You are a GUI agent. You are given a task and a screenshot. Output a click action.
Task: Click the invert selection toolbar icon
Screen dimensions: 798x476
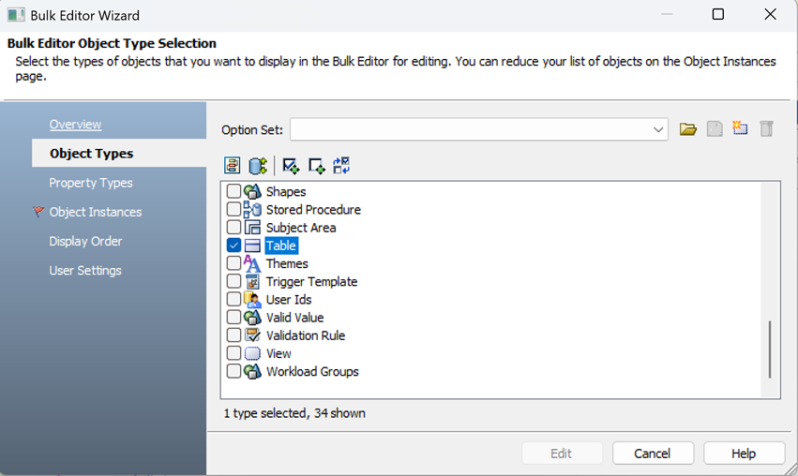pos(341,165)
